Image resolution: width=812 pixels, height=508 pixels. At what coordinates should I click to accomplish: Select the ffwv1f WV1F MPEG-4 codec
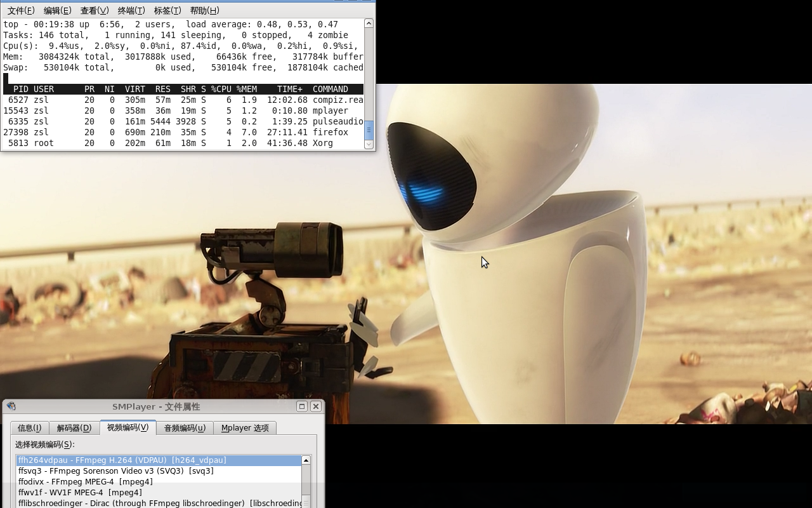click(159, 493)
